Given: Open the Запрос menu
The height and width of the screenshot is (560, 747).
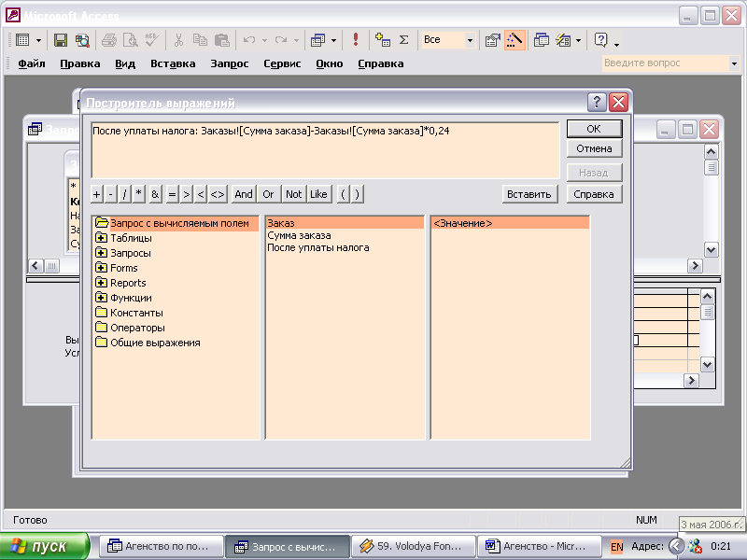Looking at the screenshot, I should pyautogui.click(x=230, y=63).
